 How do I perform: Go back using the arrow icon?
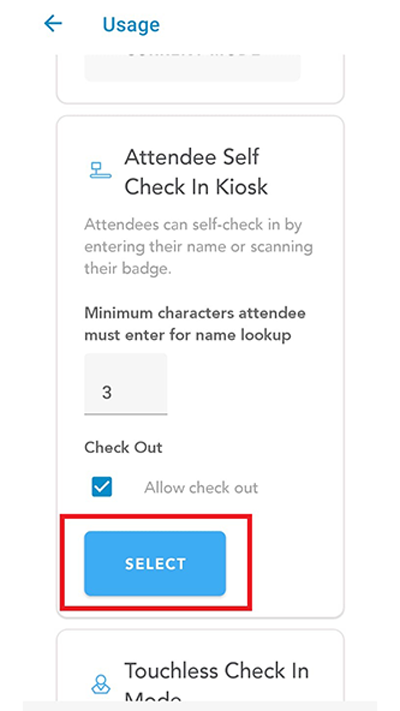point(53,23)
